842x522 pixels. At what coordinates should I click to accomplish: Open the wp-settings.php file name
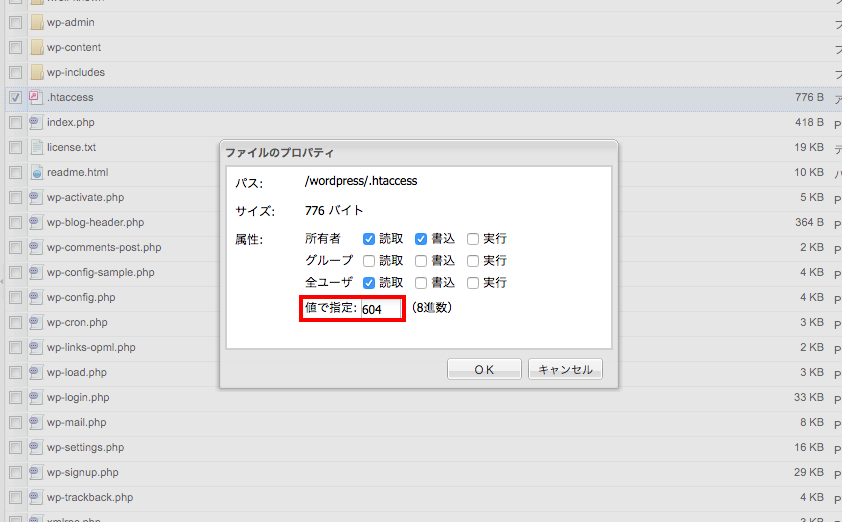(x=84, y=447)
